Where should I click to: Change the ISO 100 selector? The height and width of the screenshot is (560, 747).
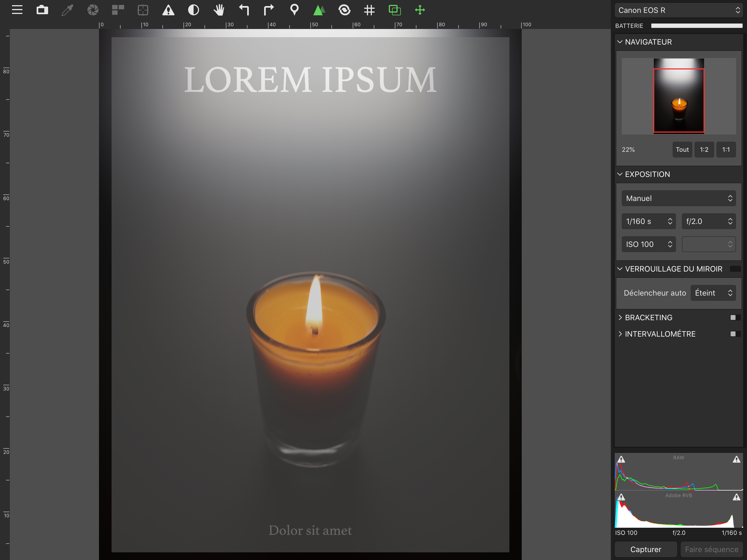point(648,244)
